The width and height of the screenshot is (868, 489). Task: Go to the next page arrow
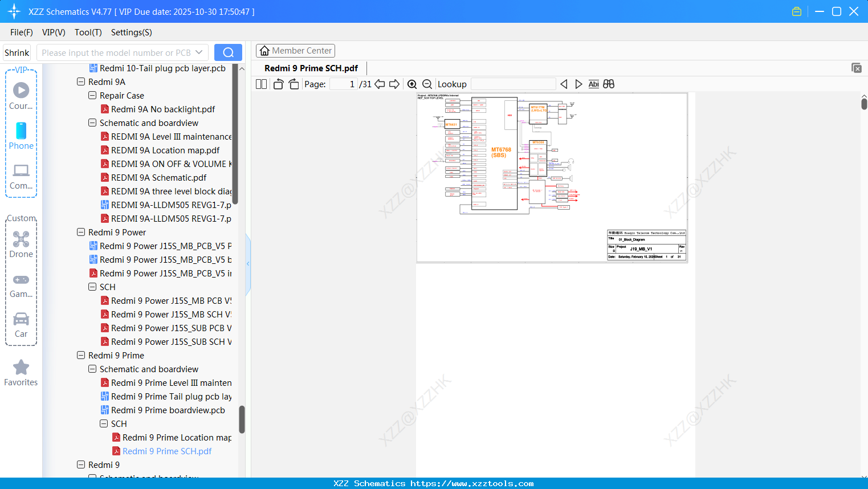394,84
